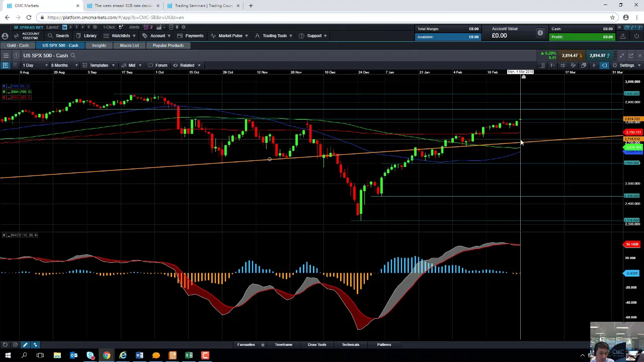Open layout settings gear icon
The image size is (644, 362).
coord(95,27)
